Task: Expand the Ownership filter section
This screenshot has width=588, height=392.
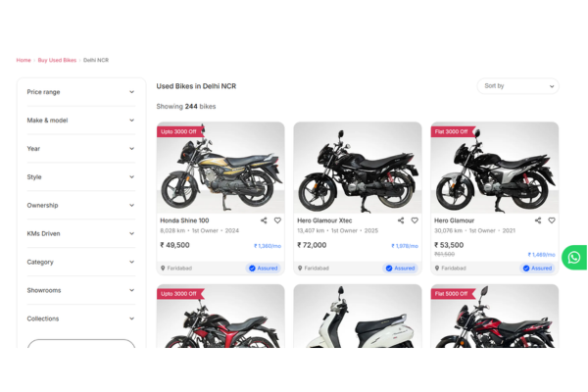Action: [81, 205]
